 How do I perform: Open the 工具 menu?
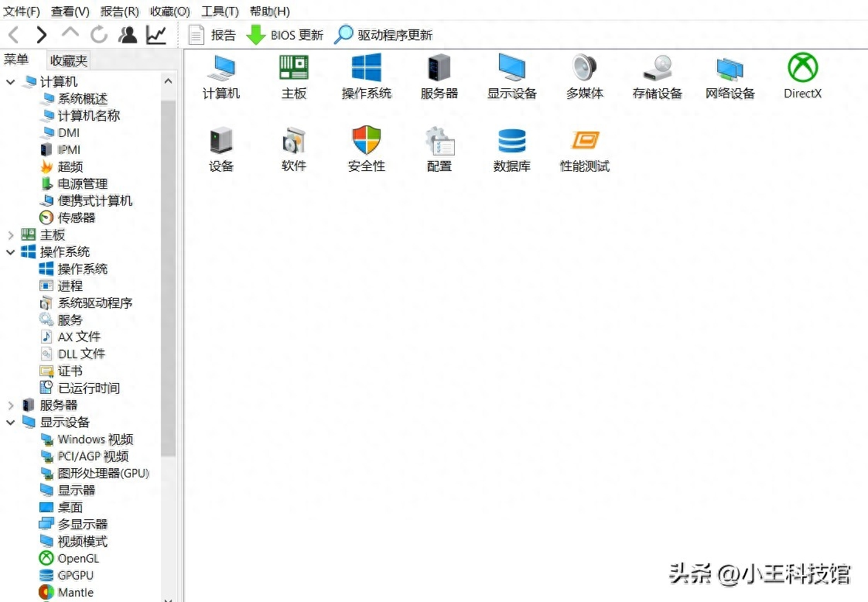[219, 11]
